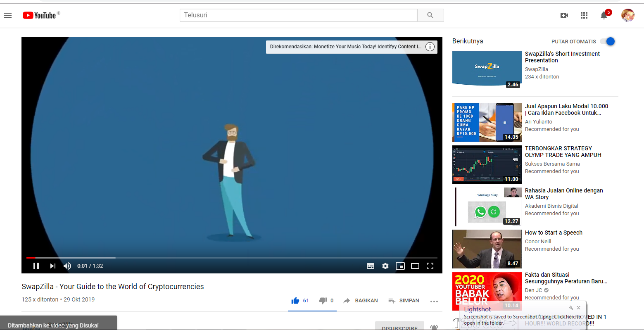This screenshot has width=644, height=330.
Task: Enter full screen mode
Action: click(x=430, y=266)
